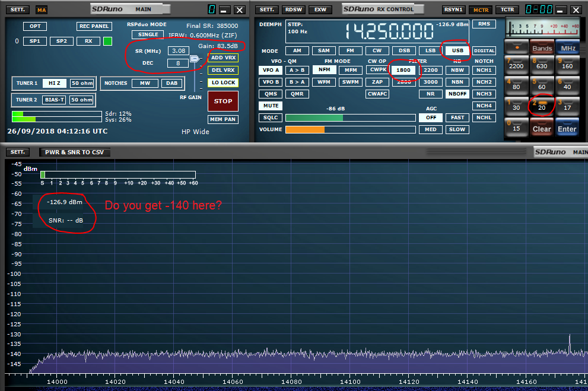Turn AGC to OFF
The width and height of the screenshot is (588, 391).
[431, 117]
